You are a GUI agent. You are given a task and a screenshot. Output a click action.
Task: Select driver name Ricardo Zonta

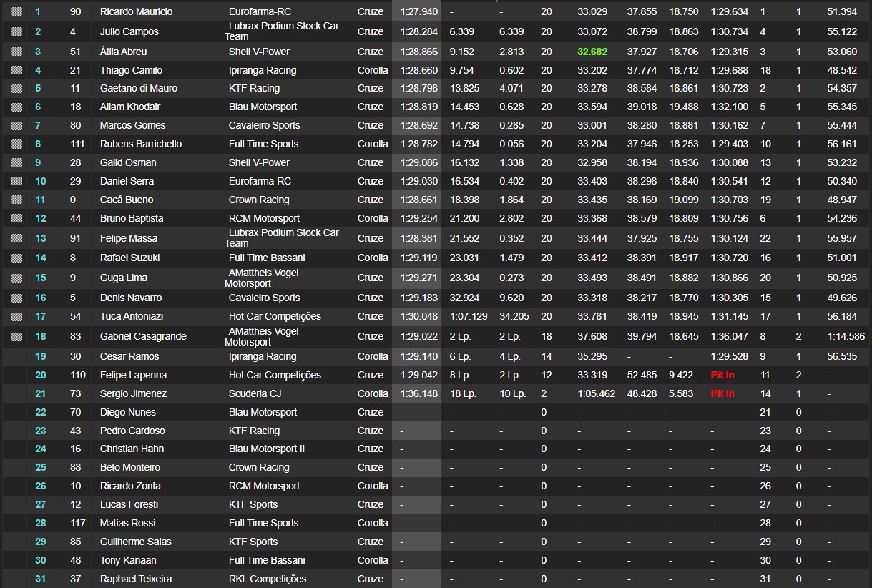pyautogui.click(x=130, y=486)
